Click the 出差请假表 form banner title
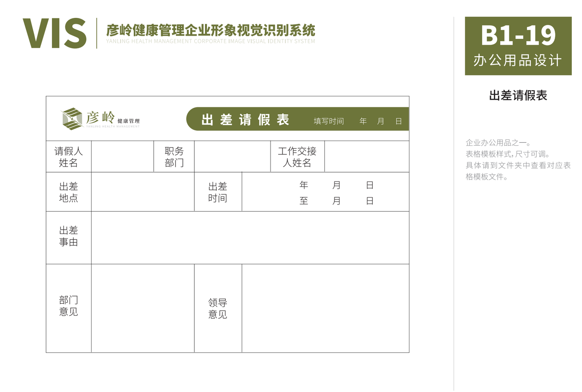 point(245,120)
